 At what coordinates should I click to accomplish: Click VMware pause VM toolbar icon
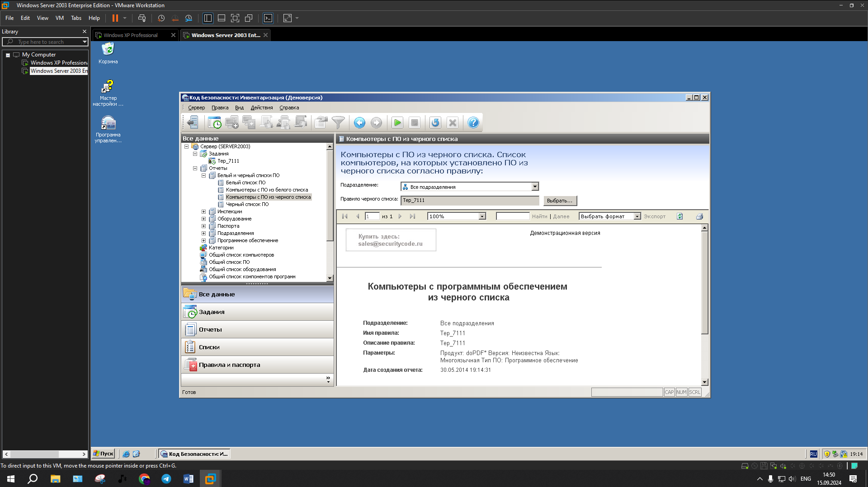[115, 18]
